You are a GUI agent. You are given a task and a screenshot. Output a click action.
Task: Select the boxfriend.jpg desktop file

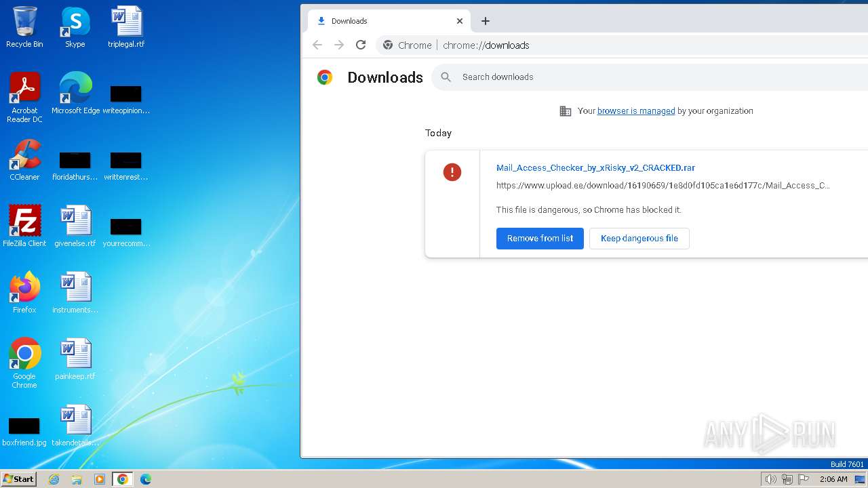click(x=24, y=432)
